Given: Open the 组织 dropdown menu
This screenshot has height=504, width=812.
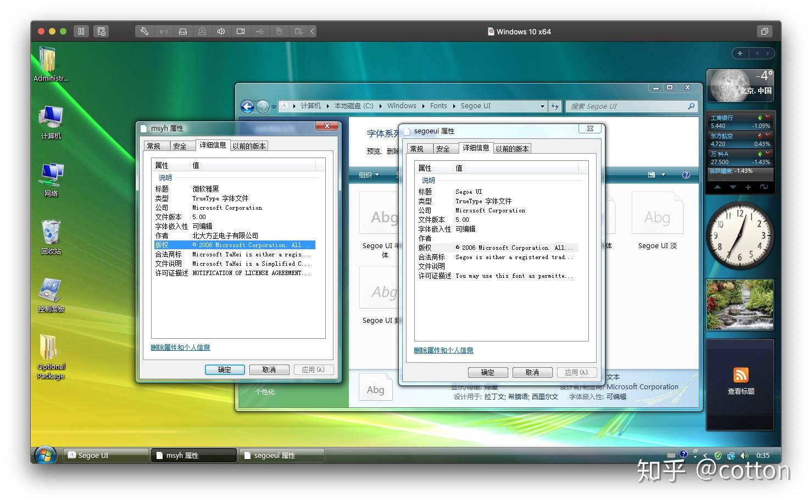Looking at the screenshot, I should click(369, 175).
